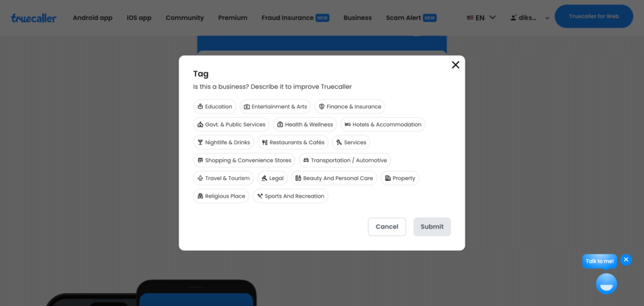Click the Talk to me! bubble

click(x=599, y=261)
